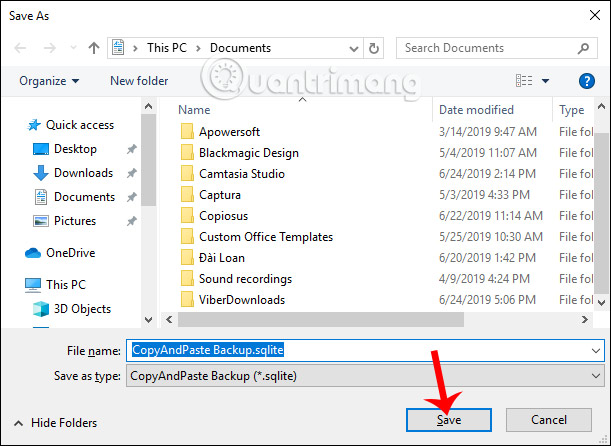The image size is (611, 446).
Task: Click the date 6/24/2019 5:06 PM
Action: 487,300
